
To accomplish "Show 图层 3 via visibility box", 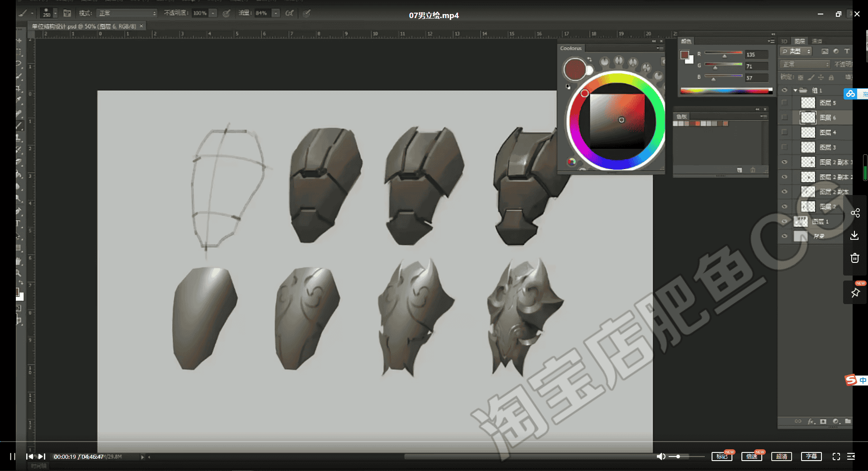I will coord(784,147).
